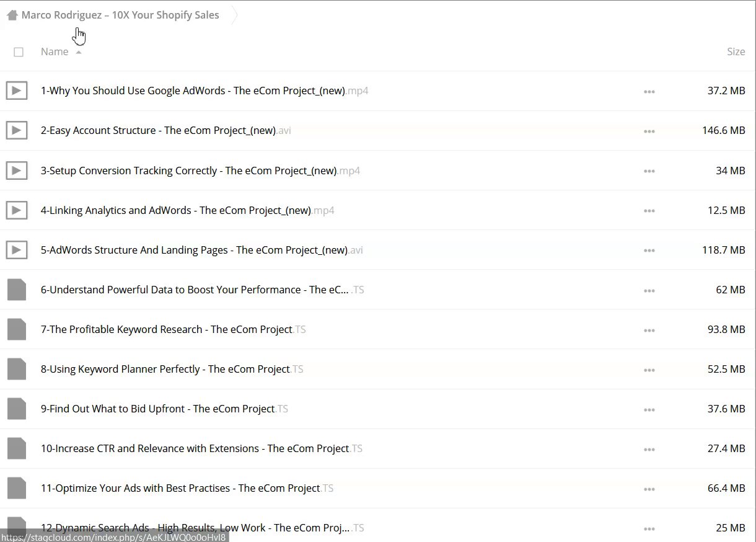The height and width of the screenshot is (542, 756).
Task: Open more actions for 10-Increase CTR and Relevance
Action: (x=649, y=449)
